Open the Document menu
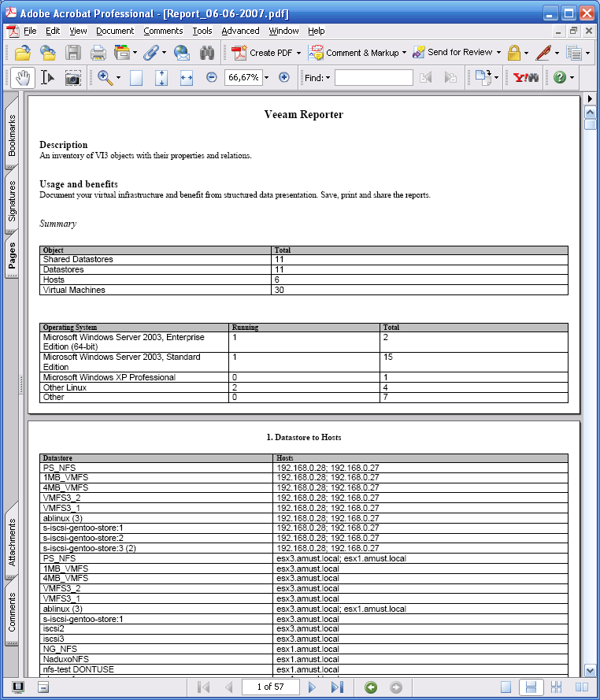The height and width of the screenshot is (700, 600). [x=115, y=31]
